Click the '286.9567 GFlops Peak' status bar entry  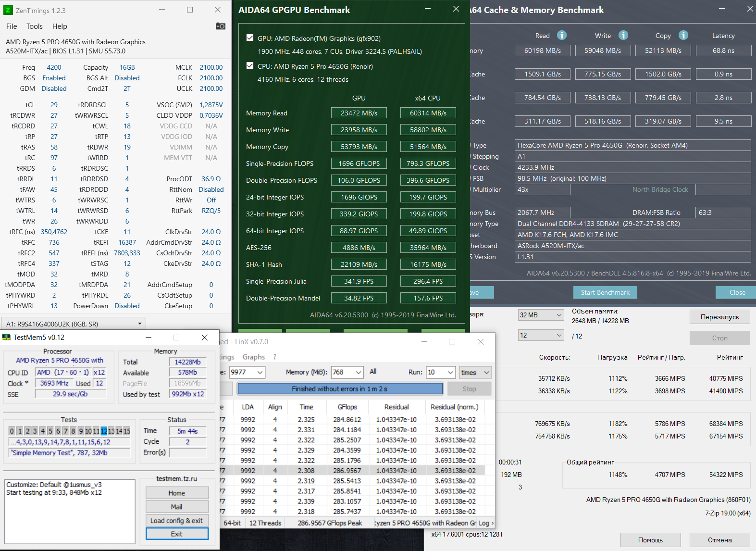(330, 523)
